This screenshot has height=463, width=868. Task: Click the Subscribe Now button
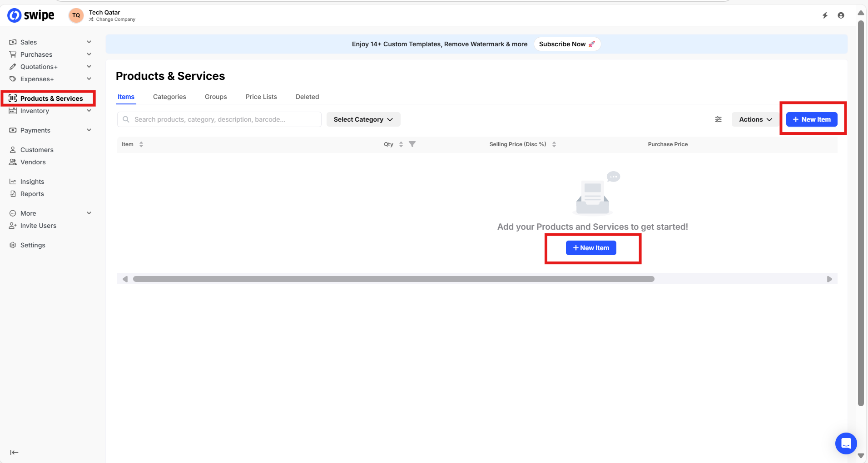(x=567, y=44)
